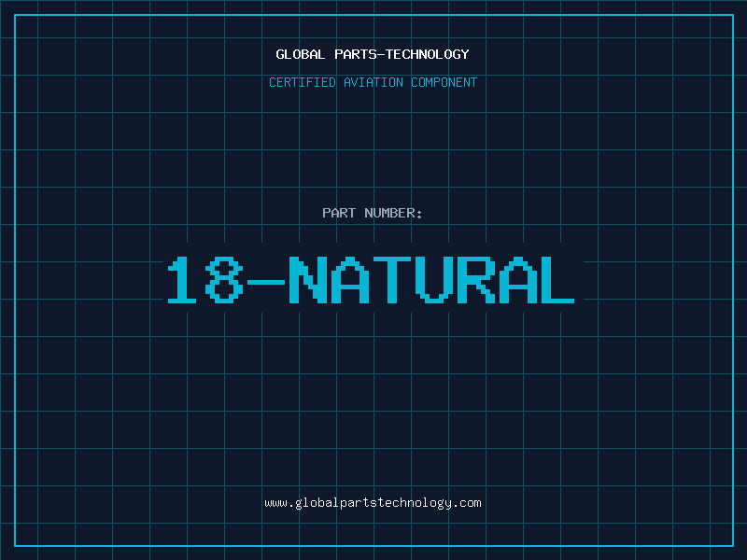747x560 pixels.
Task: Click the GLOBAL PARTS-TECHNOLOGY heading
Action: coord(373,54)
